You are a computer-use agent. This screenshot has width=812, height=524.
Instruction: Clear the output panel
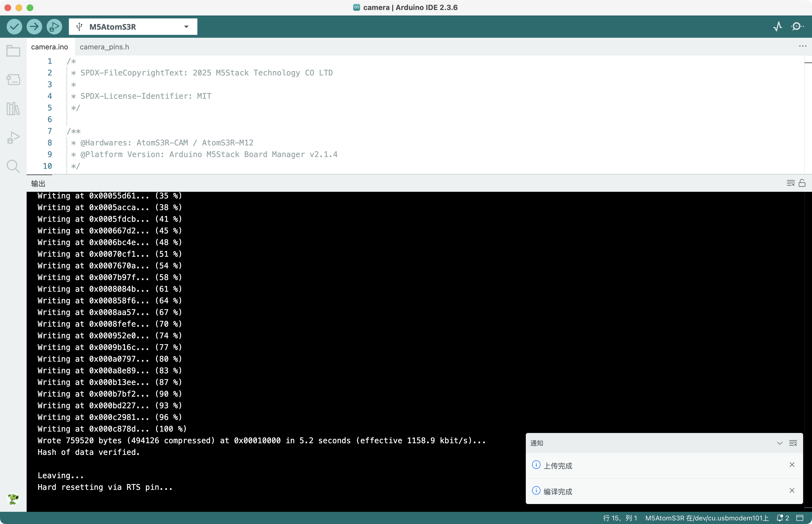(x=791, y=183)
